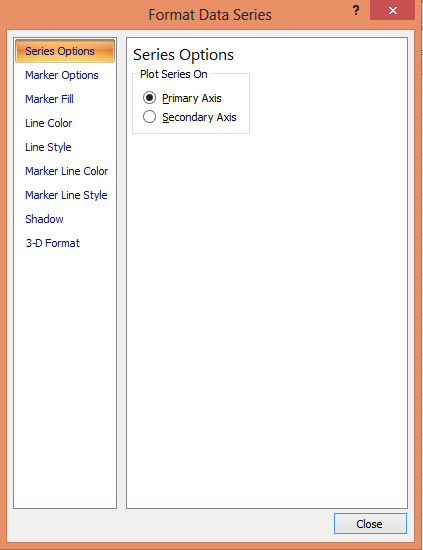Select the Secondary Axis radio button
The height and width of the screenshot is (550, 423).
(149, 116)
